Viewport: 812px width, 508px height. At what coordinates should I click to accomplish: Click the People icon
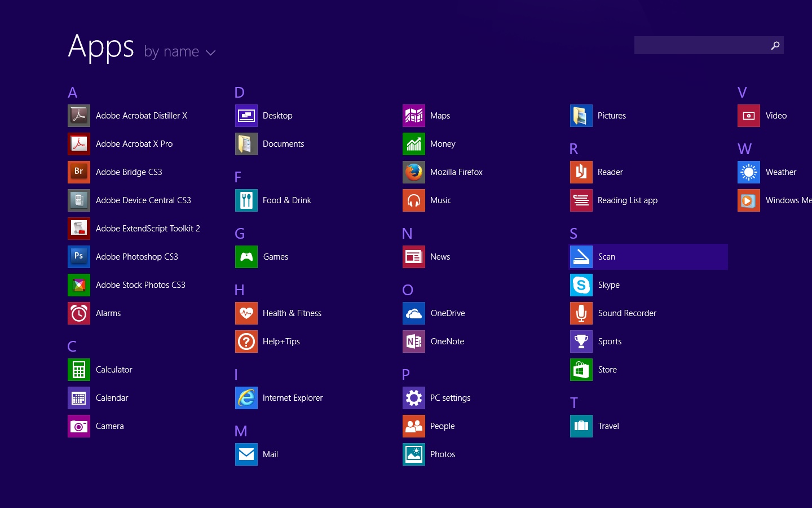tap(414, 426)
